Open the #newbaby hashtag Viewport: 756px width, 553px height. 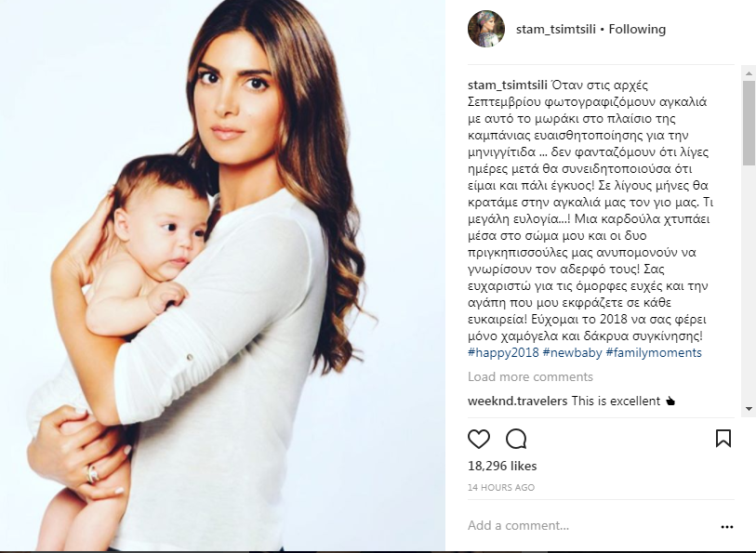(572, 352)
